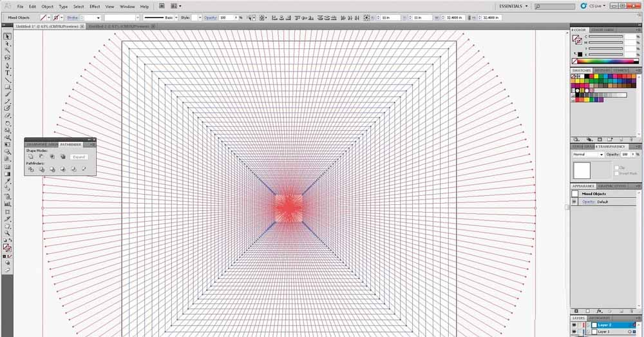Click Minus Back pathfinder icon
Screen dimensions: 644x337
point(84,169)
